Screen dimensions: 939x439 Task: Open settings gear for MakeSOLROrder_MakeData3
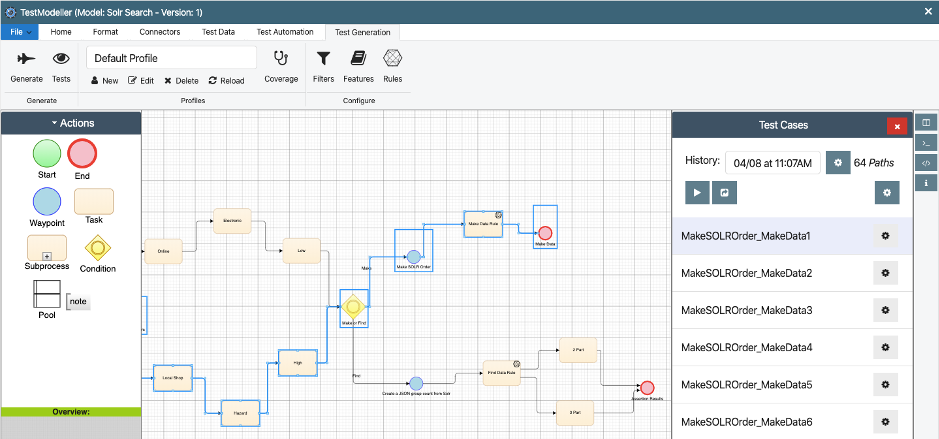tap(885, 310)
